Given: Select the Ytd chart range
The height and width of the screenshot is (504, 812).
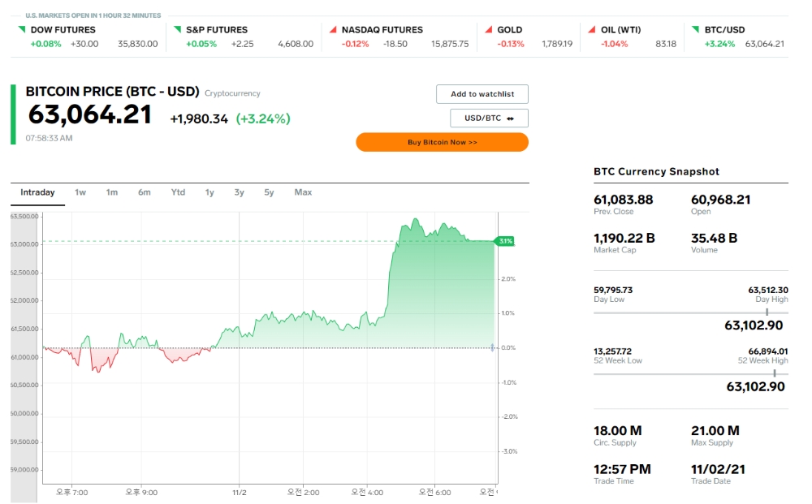Looking at the screenshot, I should point(178,192).
